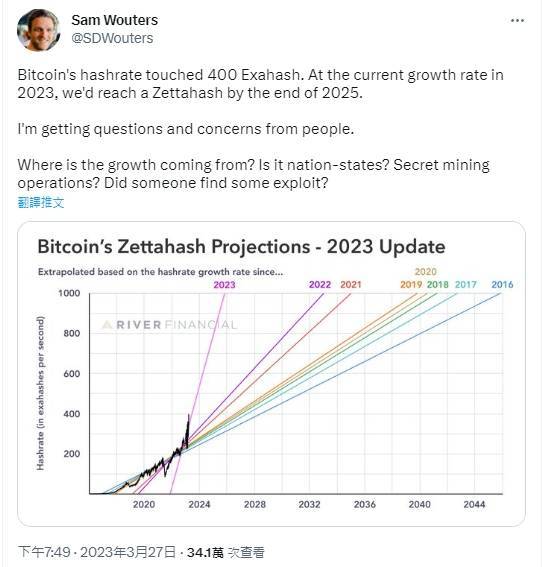This screenshot has height=567, width=542.
Task: Click the 2016 projection label on chart
Action: pos(502,285)
